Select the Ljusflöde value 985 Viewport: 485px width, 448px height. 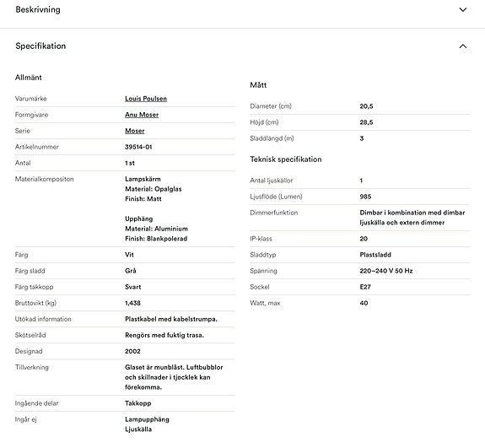click(365, 197)
